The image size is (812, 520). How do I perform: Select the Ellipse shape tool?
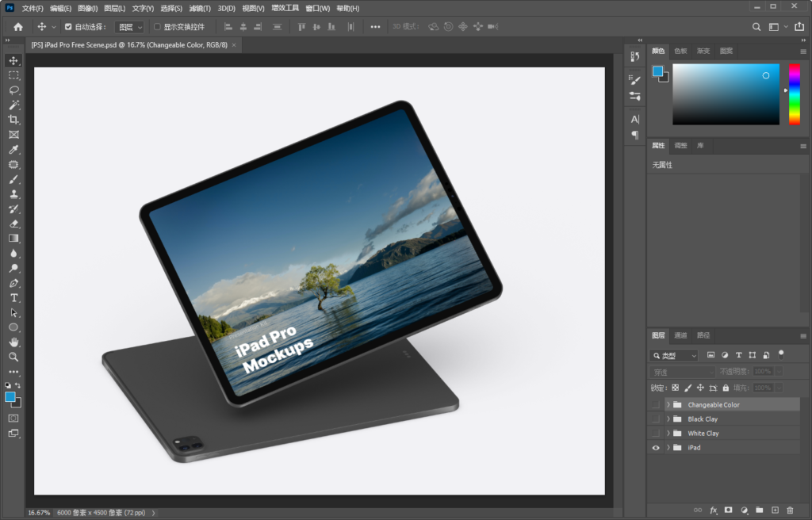[13, 327]
